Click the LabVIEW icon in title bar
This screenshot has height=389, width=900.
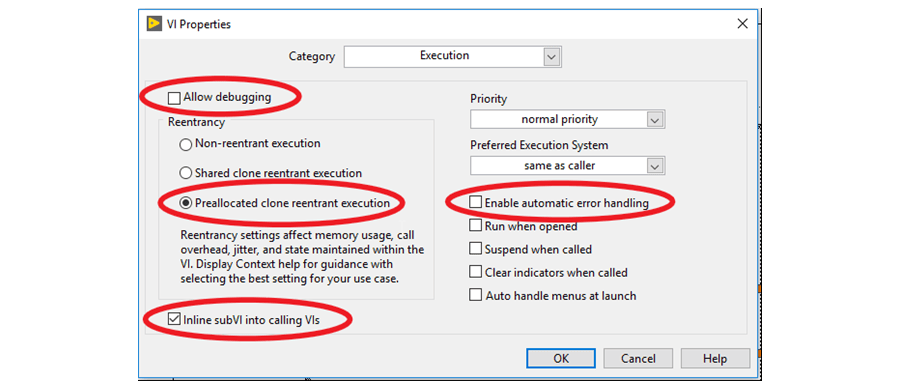[154, 24]
